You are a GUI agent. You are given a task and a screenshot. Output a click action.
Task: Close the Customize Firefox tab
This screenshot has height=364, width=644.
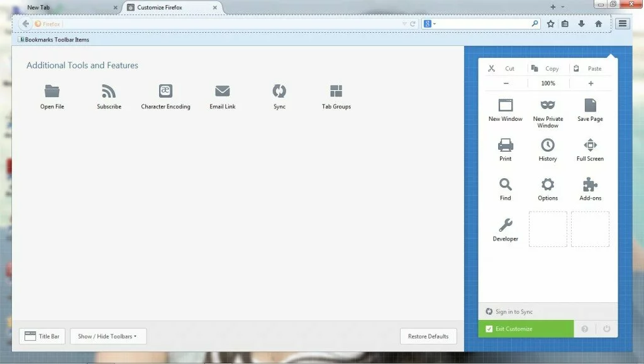click(x=215, y=8)
